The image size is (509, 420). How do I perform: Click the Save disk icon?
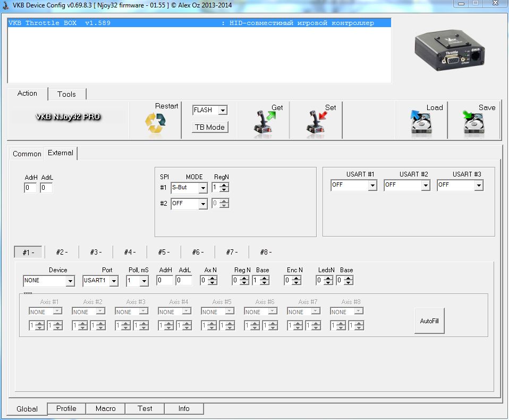pyautogui.click(x=474, y=123)
